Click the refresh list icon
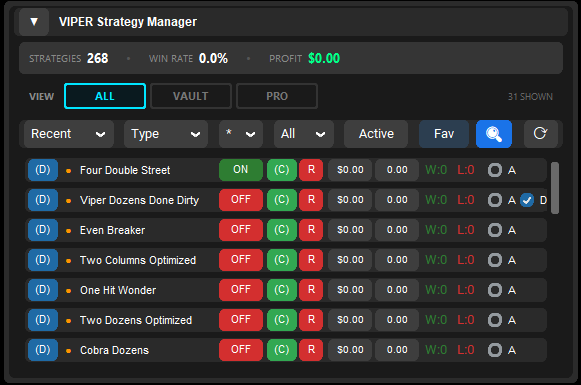Image resolution: width=581 pixels, height=385 pixels. (x=541, y=134)
